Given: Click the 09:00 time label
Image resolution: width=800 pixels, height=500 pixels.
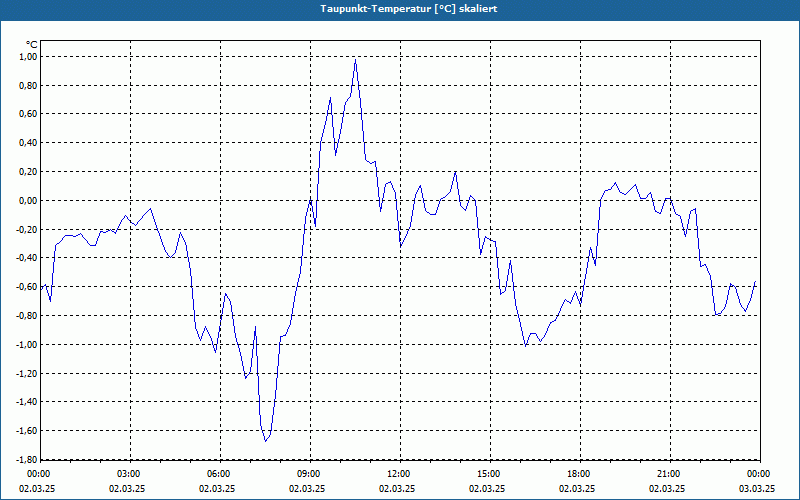Looking at the screenshot, I should point(308,474).
